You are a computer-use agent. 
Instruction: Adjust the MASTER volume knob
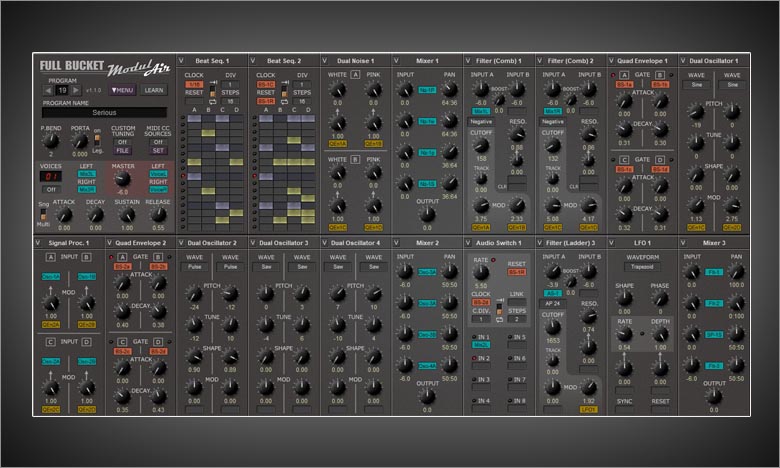pyautogui.click(x=122, y=179)
